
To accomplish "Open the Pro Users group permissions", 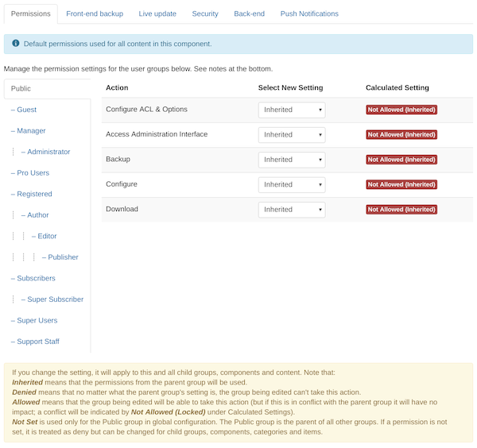I will click(33, 173).
